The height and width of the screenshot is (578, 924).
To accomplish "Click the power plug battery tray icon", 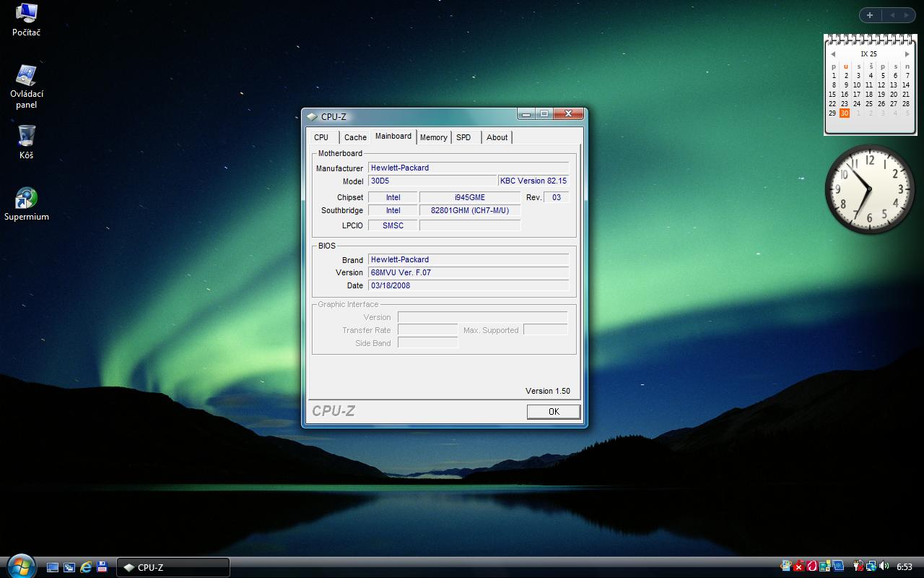I will 859,566.
